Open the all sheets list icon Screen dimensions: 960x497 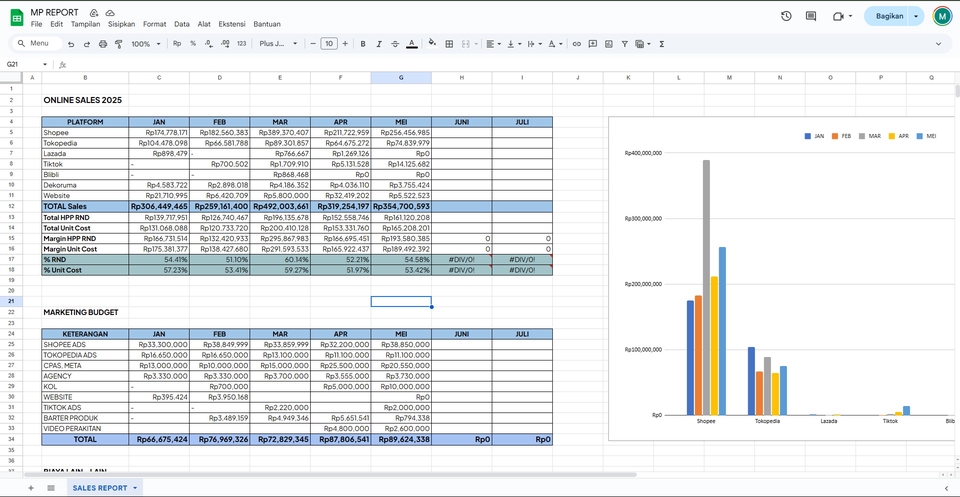[51, 488]
